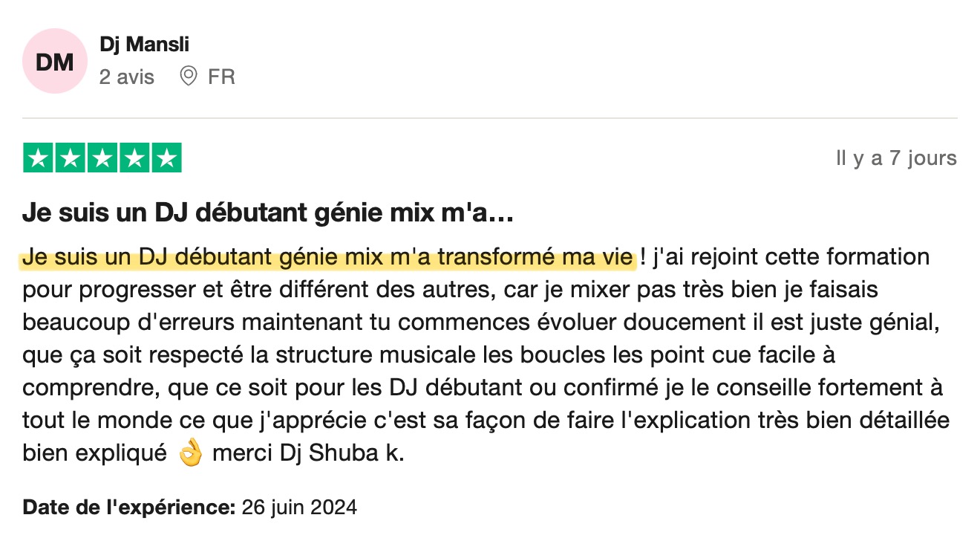Click the first green rating star

click(39, 158)
